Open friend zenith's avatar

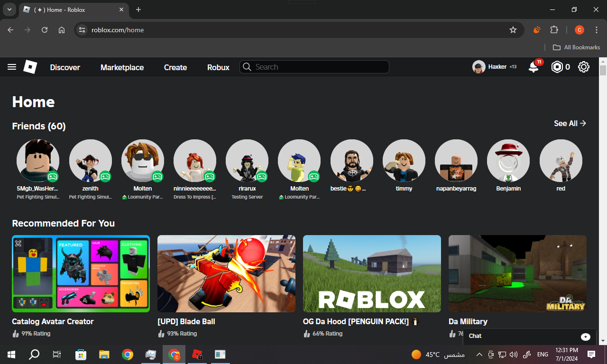pyautogui.click(x=91, y=161)
